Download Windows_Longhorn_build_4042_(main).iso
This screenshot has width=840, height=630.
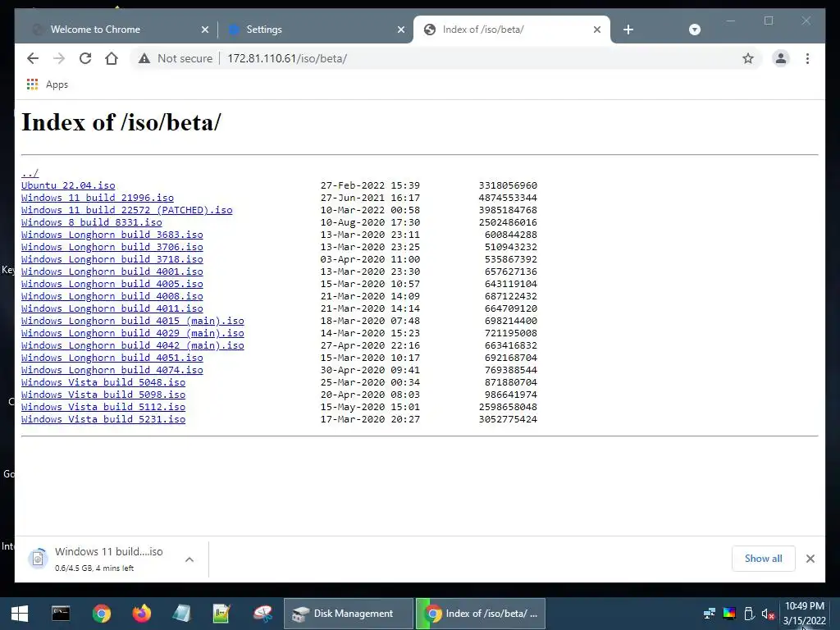coord(133,345)
